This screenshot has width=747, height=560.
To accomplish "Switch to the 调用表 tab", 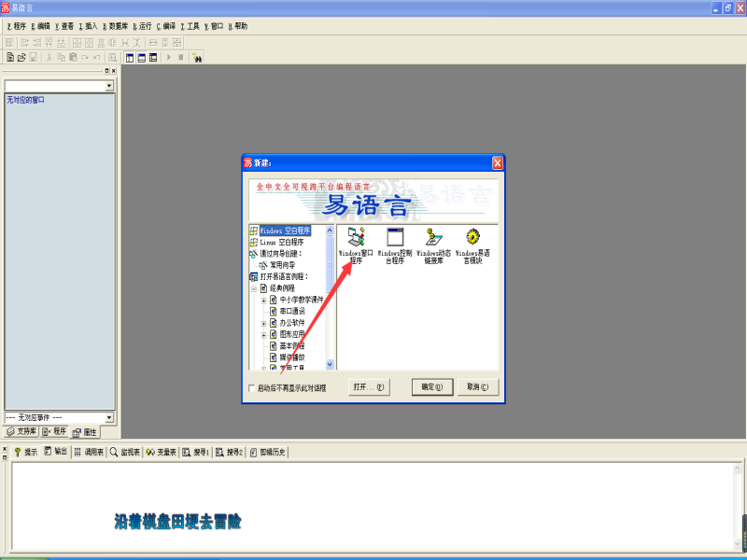I will [x=89, y=452].
